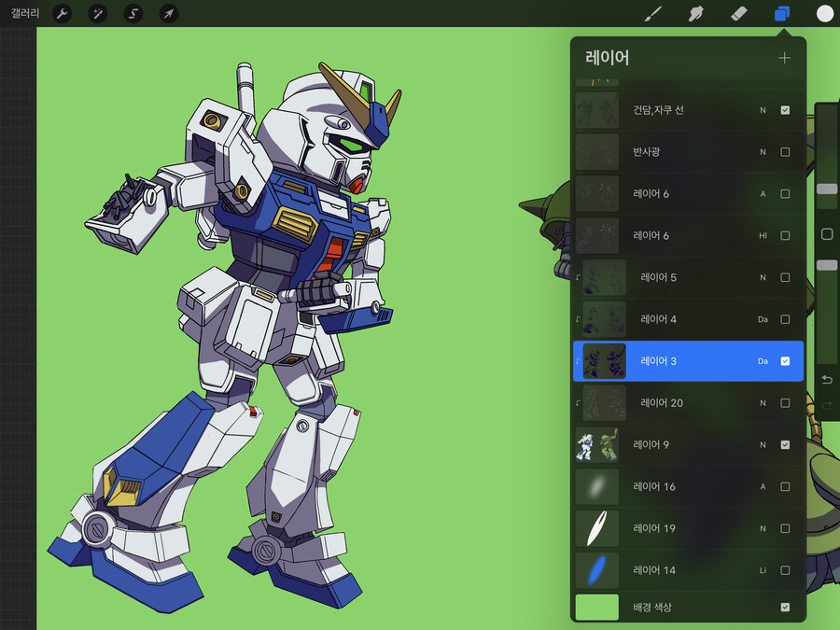Close the Layers panel icon
The width and height of the screenshot is (840, 630).
(782, 13)
